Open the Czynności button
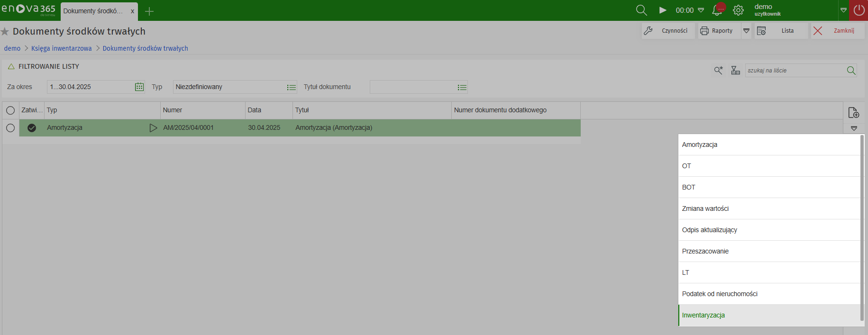Screen dimensions: 868x335 point(668,31)
